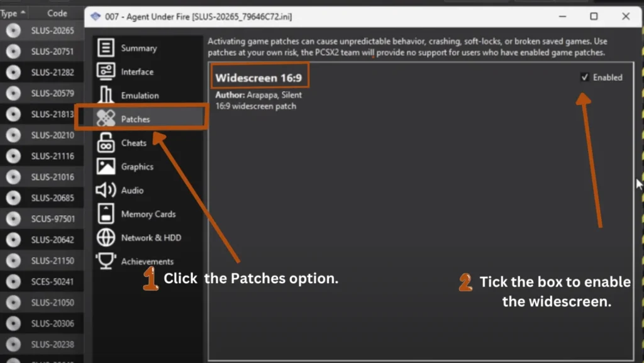
Task: Click the PCSX2 icon in the title bar
Action: (x=96, y=16)
